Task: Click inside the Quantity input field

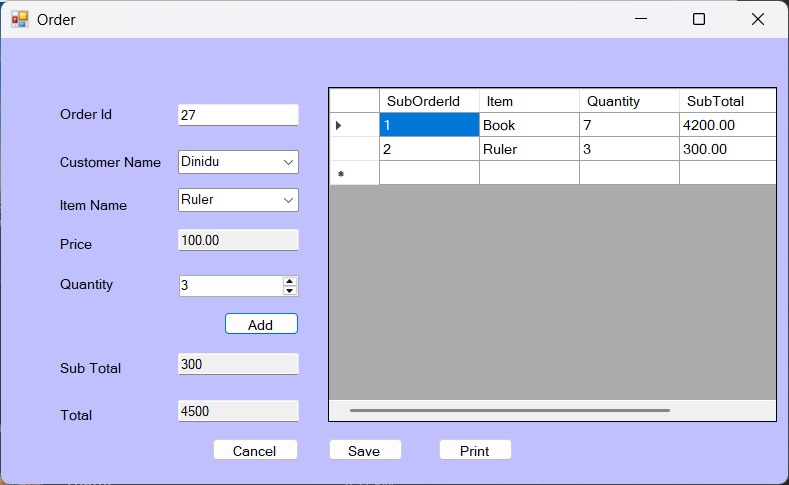Action: [x=229, y=286]
